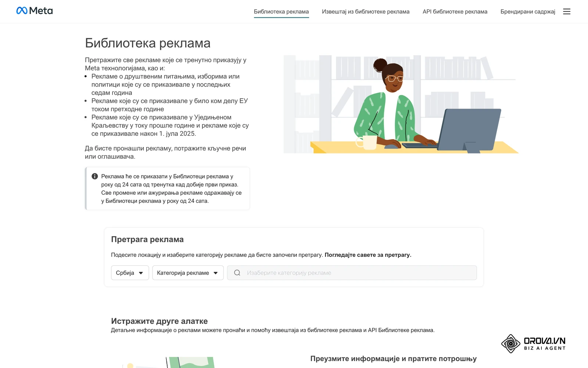Expand the Категорија рекламе dropdown
Image resolution: width=588 pixels, height=368 pixels.
pyautogui.click(x=188, y=273)
